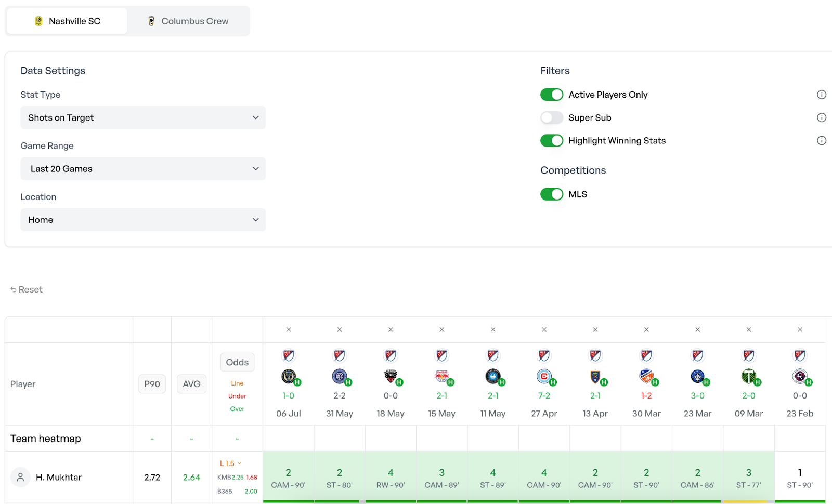Click Mukhtar's 23 Feb stat cell

pyautogui.click(x=800, y=477)
